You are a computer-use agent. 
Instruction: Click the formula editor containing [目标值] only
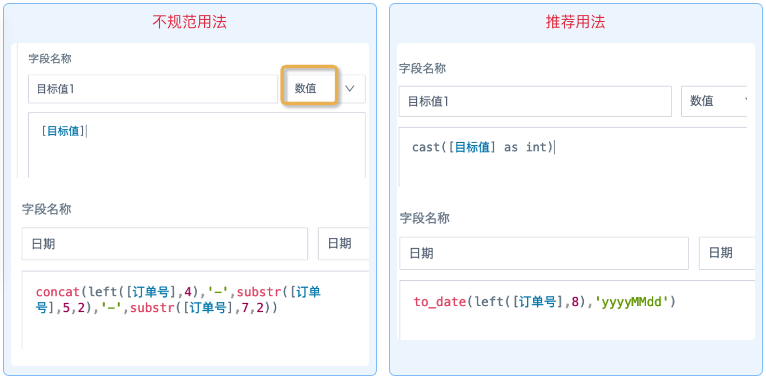pyautogui.click(x=197, y=145)
